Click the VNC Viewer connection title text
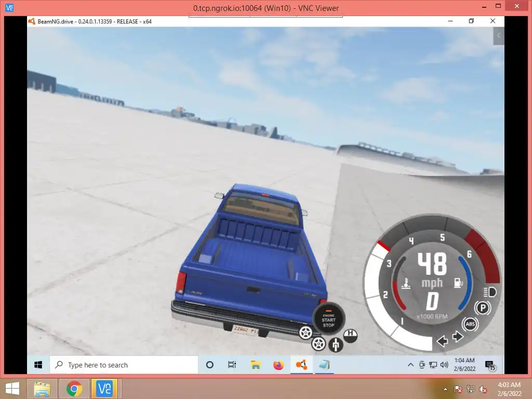This screenshot has height=399, width=532. point(265,8)
